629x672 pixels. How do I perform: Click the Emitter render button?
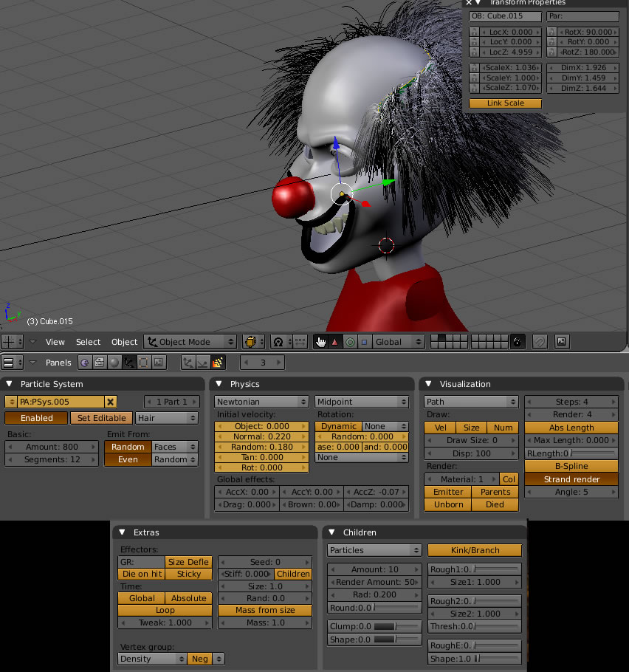(447, 492)
